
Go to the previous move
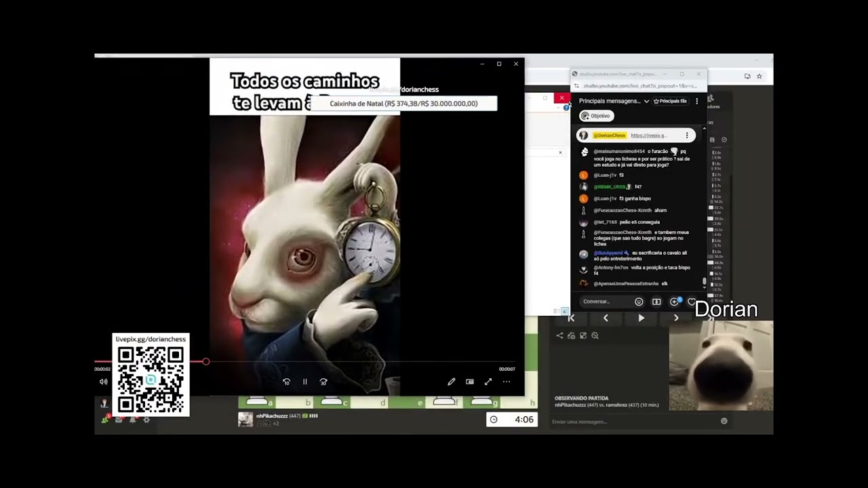606,318
